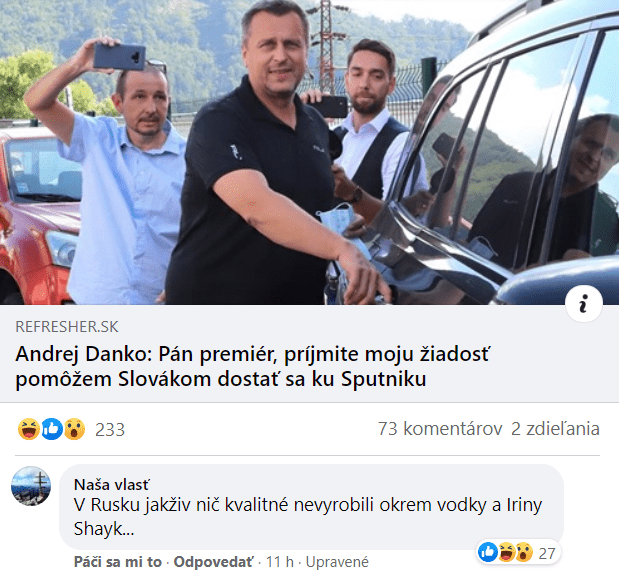Click the laughing reaction emoji under the post
This screenshot has height=574, width=619.
[29, 429]
